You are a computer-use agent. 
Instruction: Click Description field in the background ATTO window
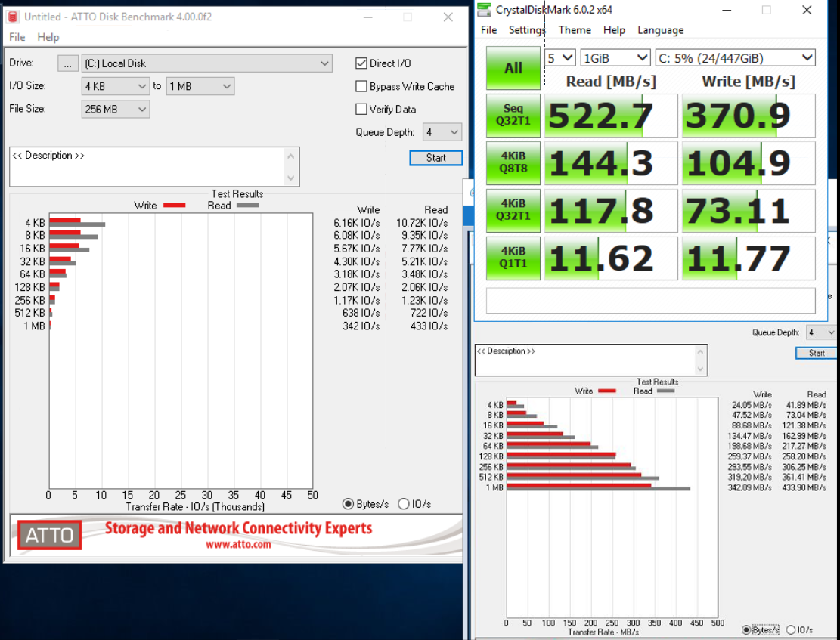tap(585, 360)
